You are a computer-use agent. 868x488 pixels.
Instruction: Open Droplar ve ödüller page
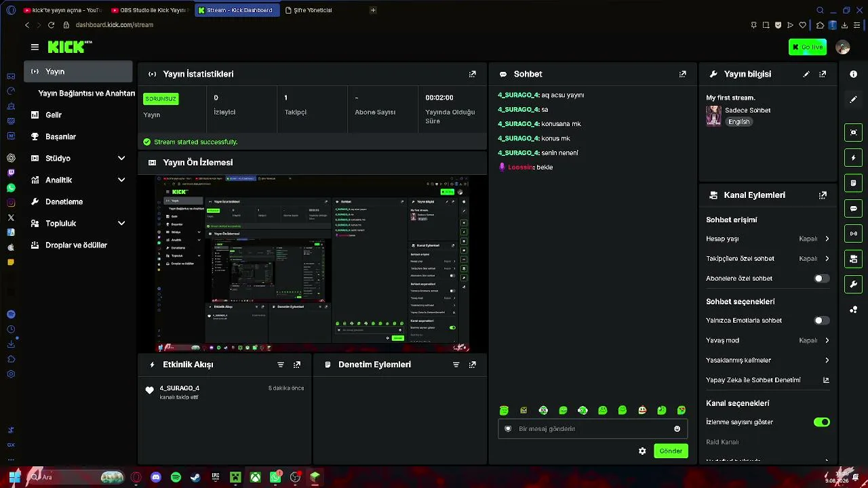click(79, 245)
